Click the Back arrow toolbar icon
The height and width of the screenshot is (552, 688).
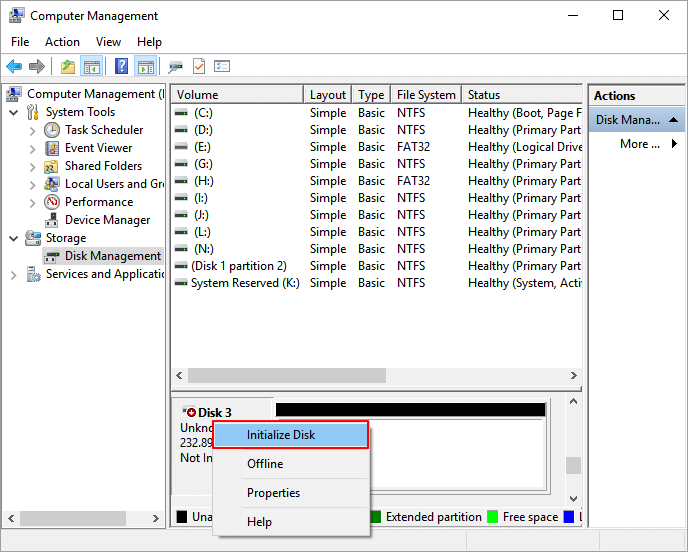[14, 67]
